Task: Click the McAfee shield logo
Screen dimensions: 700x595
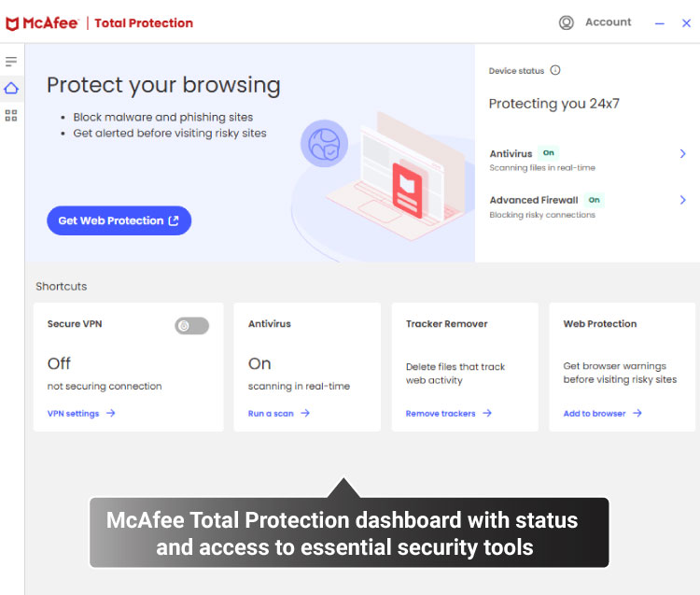Action: point(13,23)
